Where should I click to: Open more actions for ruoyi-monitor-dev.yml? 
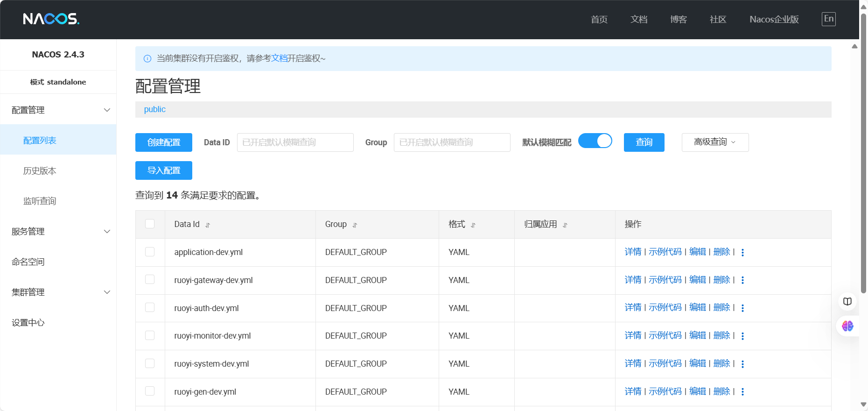[x=742, y=336]
